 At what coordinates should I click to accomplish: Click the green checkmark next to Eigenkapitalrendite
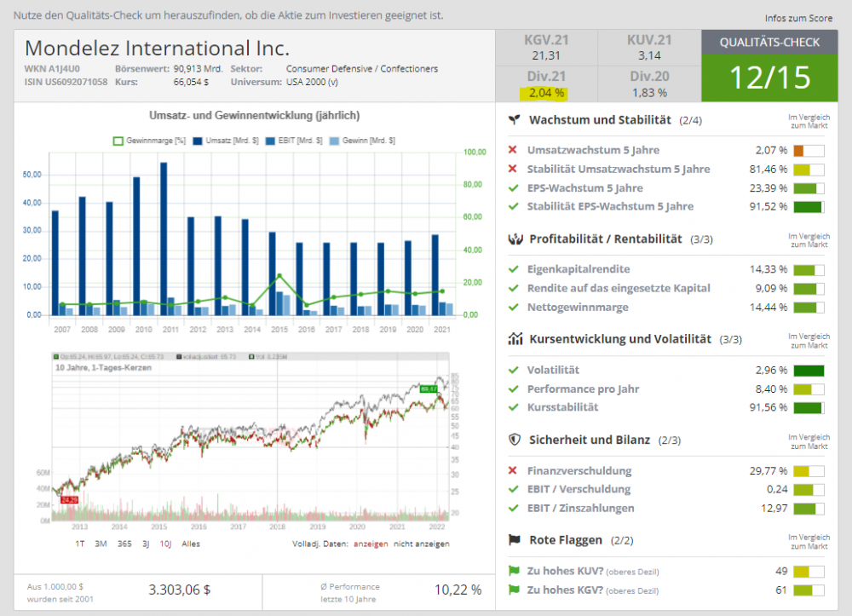tap(513, 269)
